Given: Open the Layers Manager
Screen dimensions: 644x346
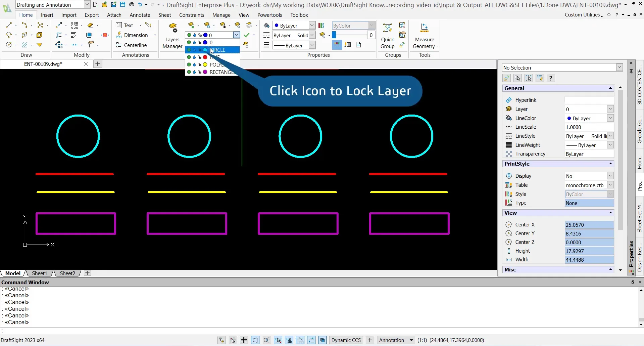Looking at the screenshot, I should pos(172,36).
